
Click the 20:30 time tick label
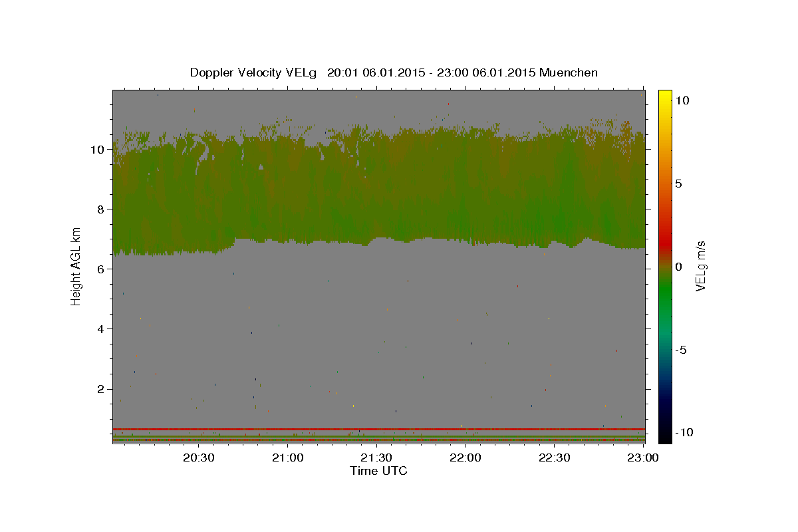[x=199, y=458]
